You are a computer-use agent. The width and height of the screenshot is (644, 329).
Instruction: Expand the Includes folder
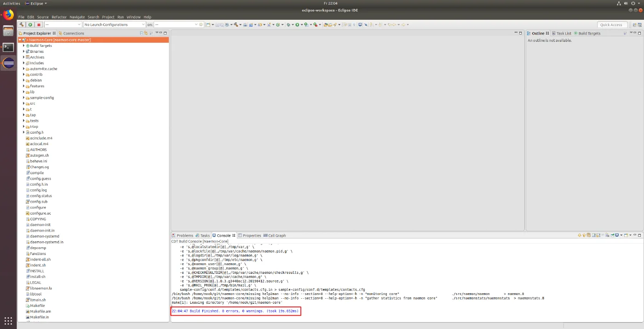23,63
